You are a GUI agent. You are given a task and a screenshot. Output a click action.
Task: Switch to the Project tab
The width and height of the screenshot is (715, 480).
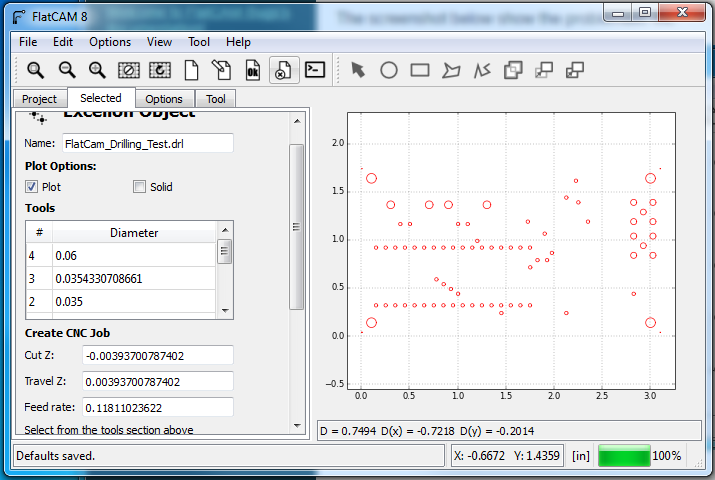[x=40, y=99]
